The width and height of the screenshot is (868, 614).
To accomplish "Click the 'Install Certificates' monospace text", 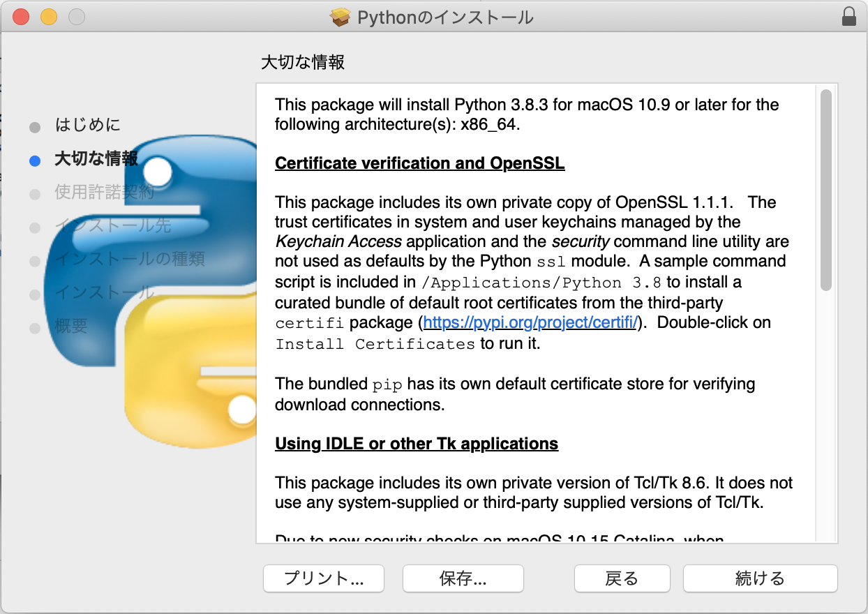I will (375, 344).
